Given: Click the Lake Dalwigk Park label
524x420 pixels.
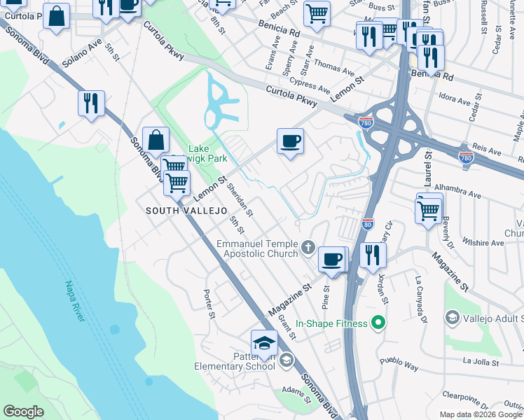Looking at the screenshot, I should click(x=200, y=153).
